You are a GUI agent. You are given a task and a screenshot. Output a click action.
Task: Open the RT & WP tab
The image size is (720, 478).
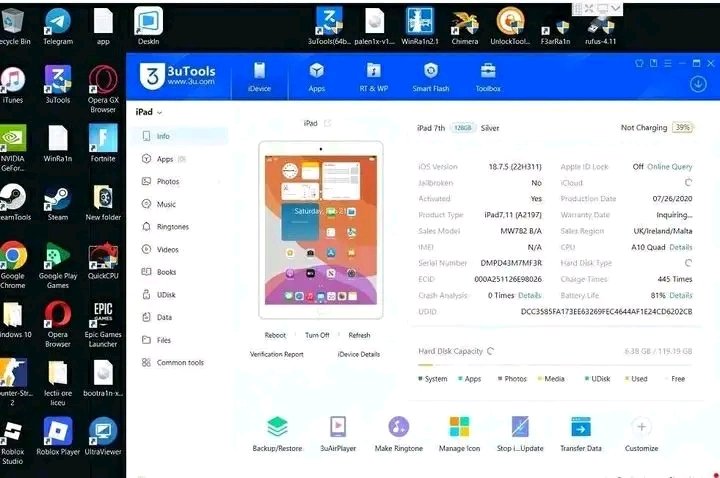point(374,77)
